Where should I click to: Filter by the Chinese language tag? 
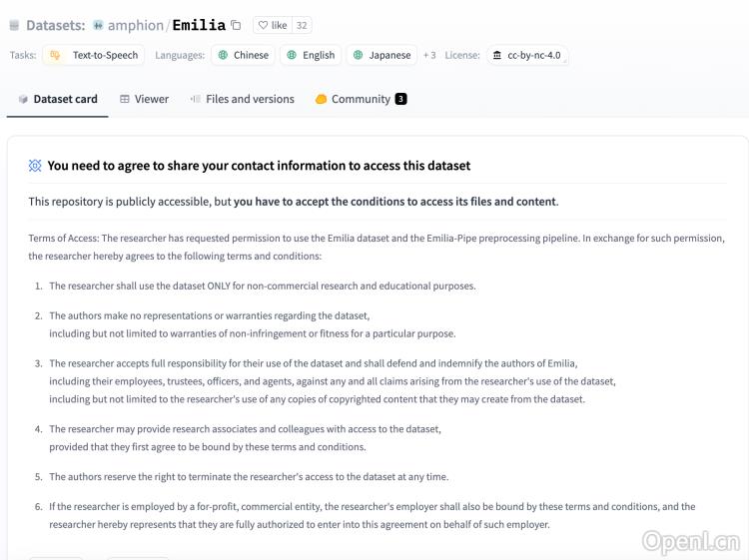pyautogui.click(x=244, y=55)
